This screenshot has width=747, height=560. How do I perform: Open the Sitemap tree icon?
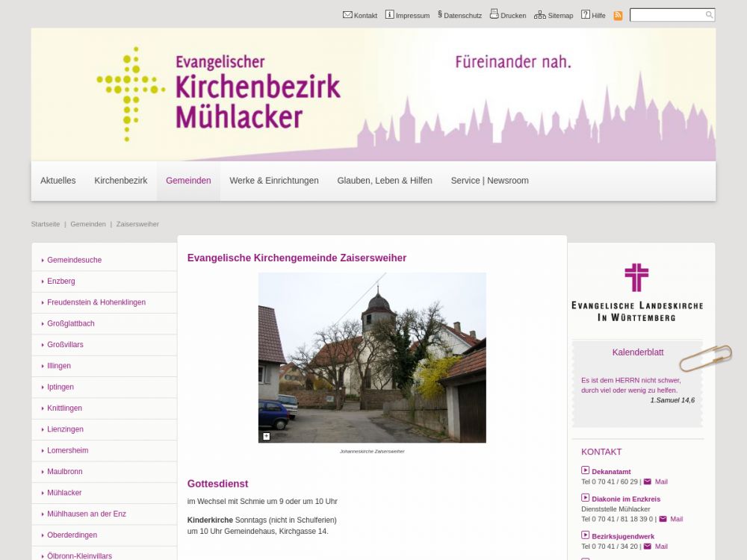coord(539,14)
